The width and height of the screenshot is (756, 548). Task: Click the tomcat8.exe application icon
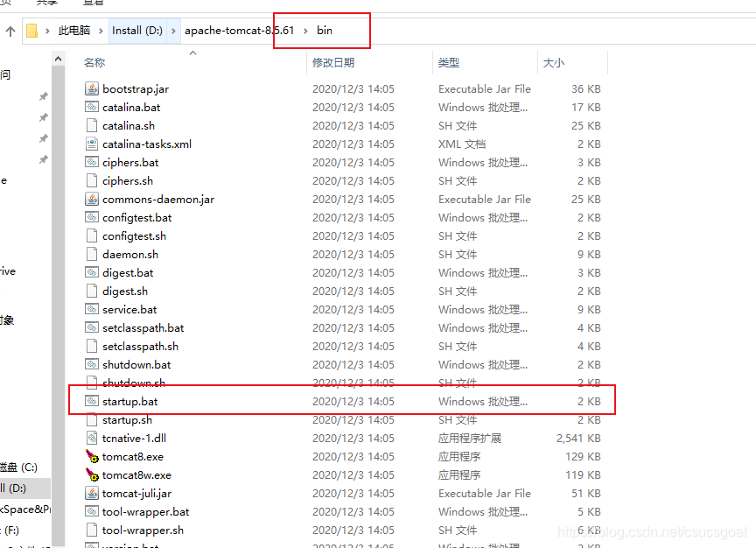pos(92,456)
